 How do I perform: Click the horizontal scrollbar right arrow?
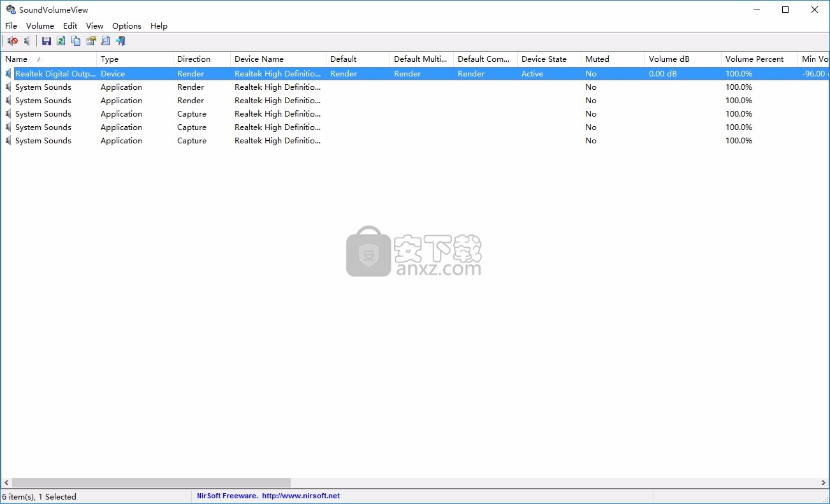[824, 483]
